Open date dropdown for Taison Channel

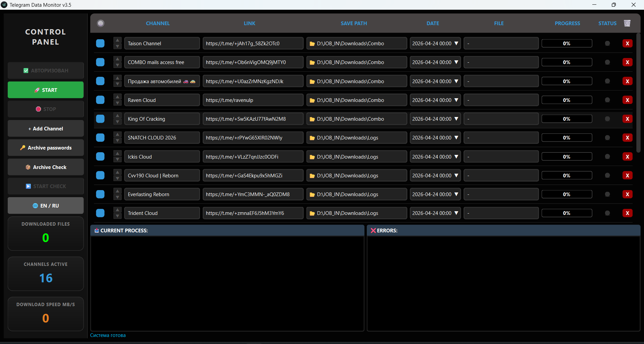(456, 43)
